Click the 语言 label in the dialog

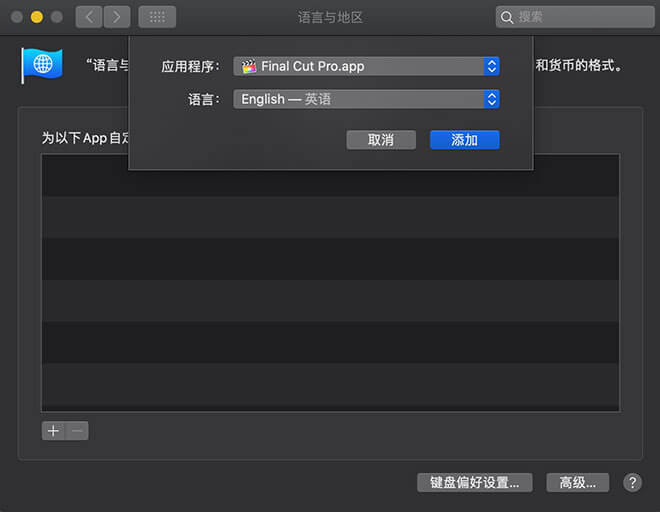coord(204,99)
